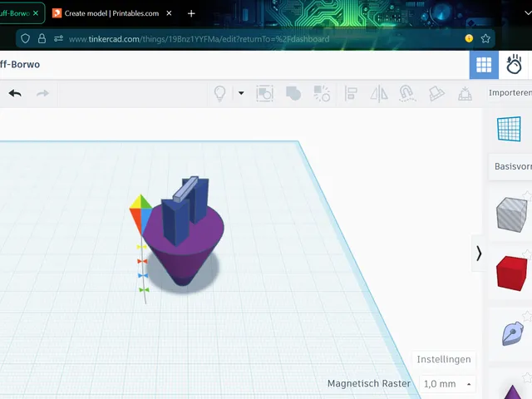Viewport: 532px width, 399px height.
Task: Close the Borwo Tinkercad tab
Action: coord(36,13)
